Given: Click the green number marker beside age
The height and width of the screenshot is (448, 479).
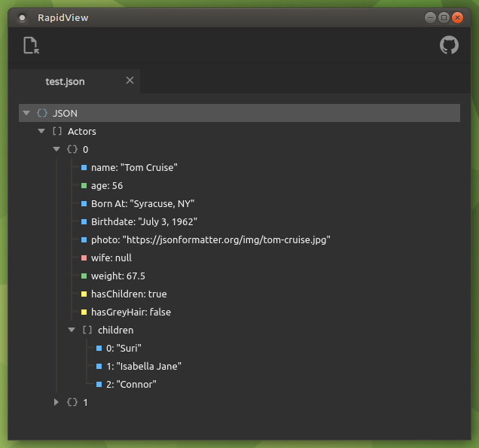Looking at the screenshot, I should point(84,186).
